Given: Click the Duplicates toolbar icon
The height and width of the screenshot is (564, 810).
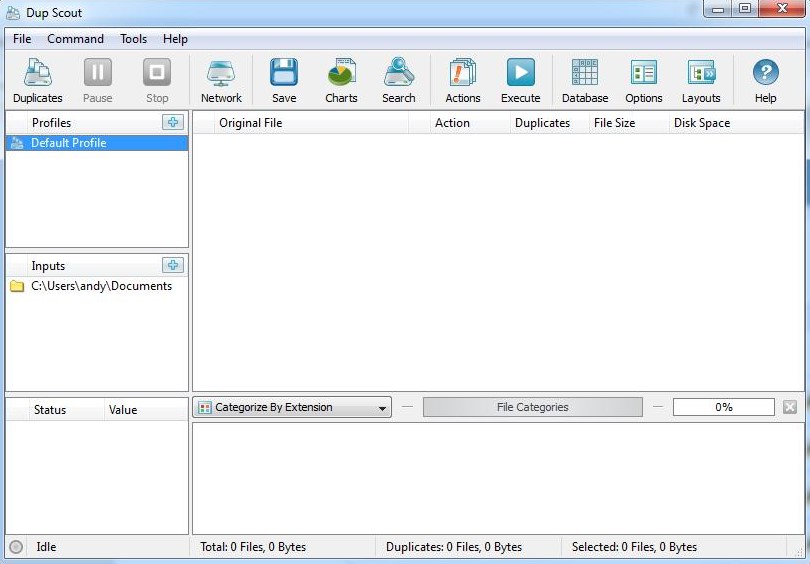Looking at the screenshot, I should 37,80.
